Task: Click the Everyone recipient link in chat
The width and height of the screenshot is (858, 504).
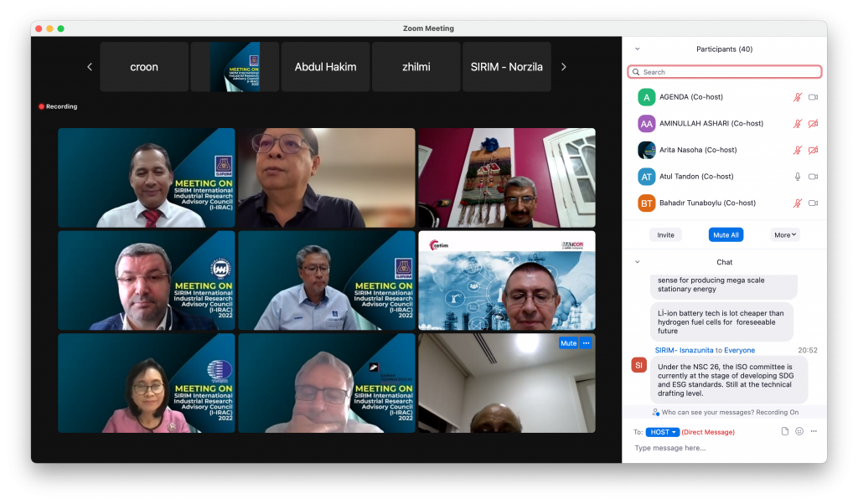Action: pyautogui.click(x=739, y=351)
